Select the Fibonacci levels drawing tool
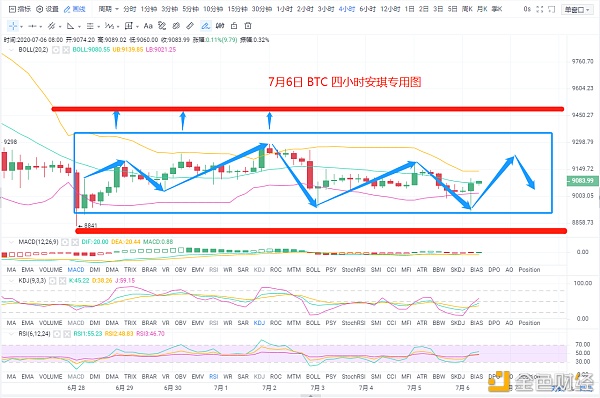The width and height of the screenshot is (600, 398). pyautogui.click(x=90, y=26)
